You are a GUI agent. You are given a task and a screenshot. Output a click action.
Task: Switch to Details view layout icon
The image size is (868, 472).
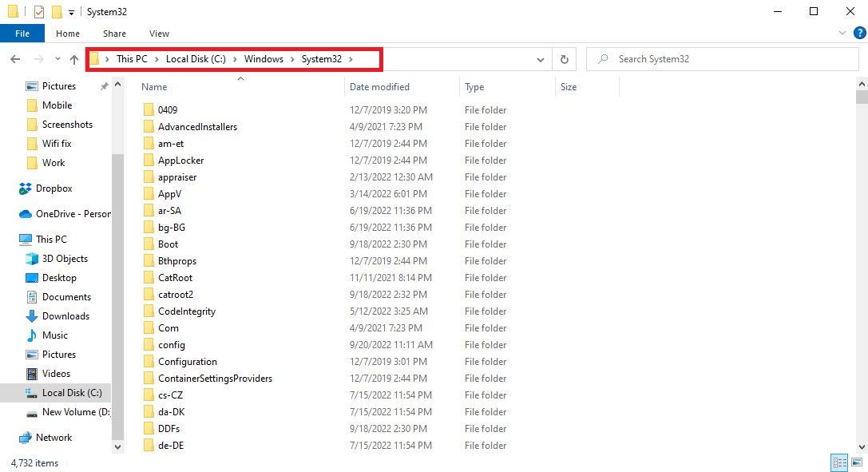(x=839, y=462)
